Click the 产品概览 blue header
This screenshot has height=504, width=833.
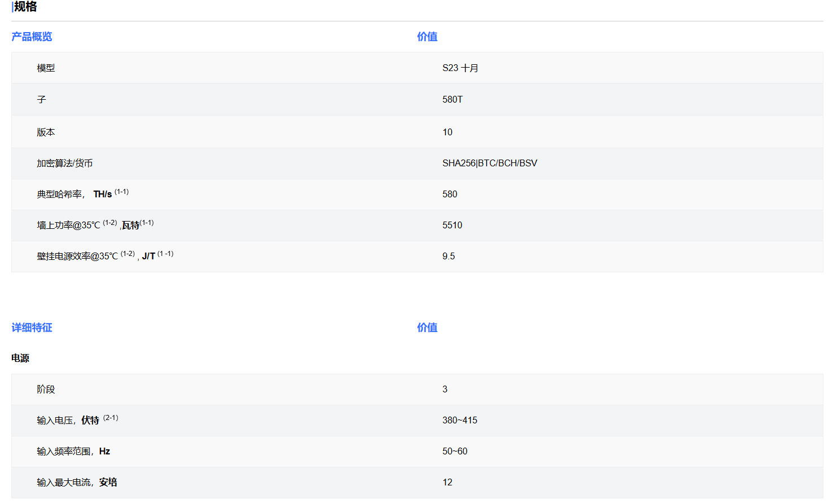click(x=32, y=37)
